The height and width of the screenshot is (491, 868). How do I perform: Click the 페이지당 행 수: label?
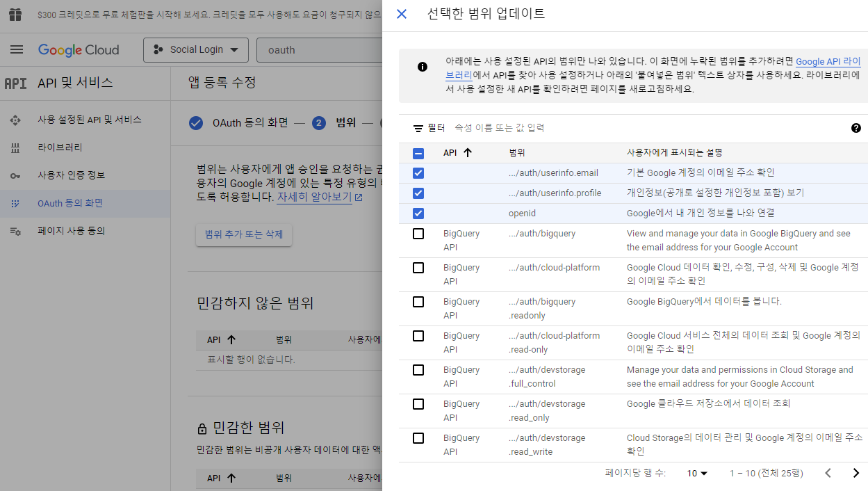coord(635,473)
